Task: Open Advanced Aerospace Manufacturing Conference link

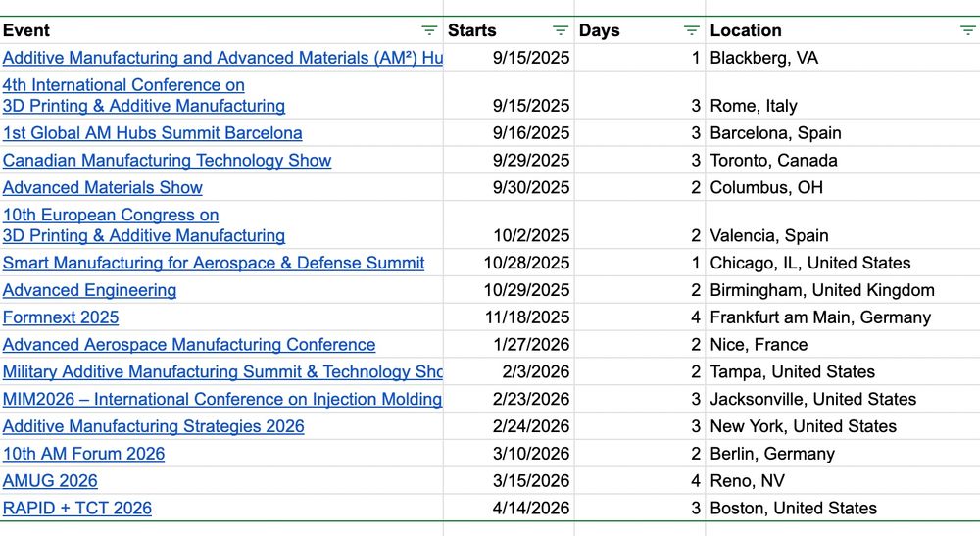Action: coord(189,345)
